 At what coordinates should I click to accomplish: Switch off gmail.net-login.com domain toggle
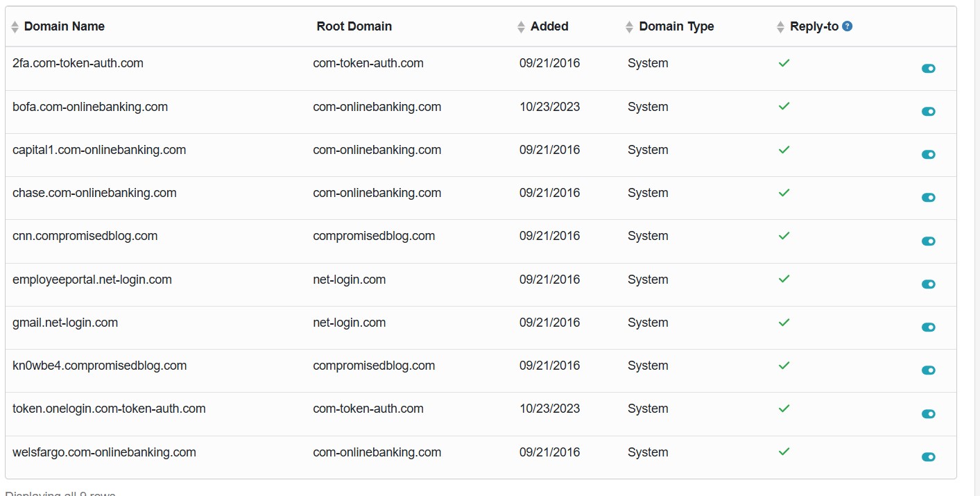coord(928,327)
